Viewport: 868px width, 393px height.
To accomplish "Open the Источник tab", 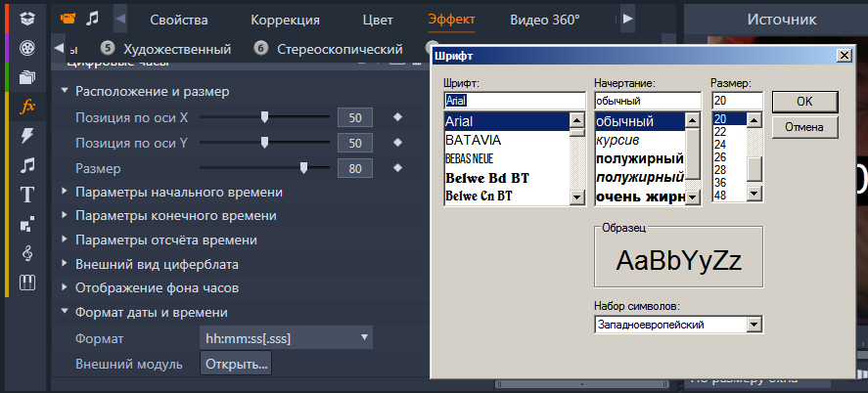I will 782,20.
